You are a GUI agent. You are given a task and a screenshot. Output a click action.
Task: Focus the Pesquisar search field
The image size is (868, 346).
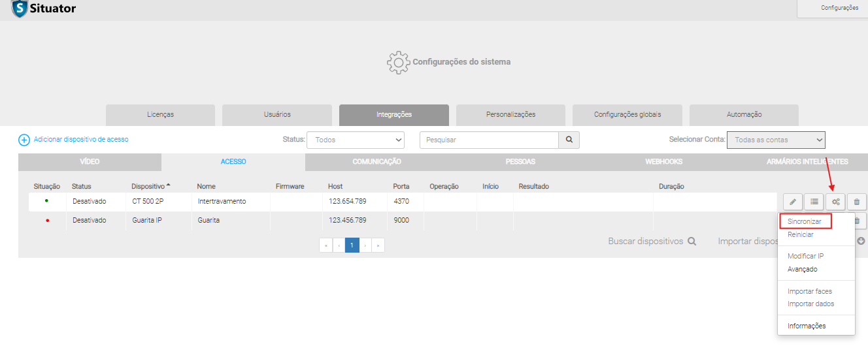click(489, 140)
